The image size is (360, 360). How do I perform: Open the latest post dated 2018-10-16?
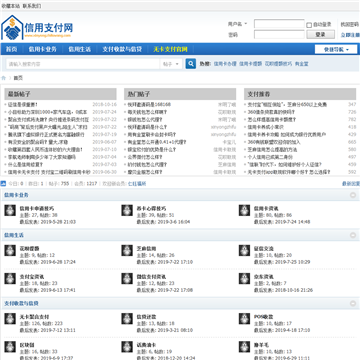(23, 105)
